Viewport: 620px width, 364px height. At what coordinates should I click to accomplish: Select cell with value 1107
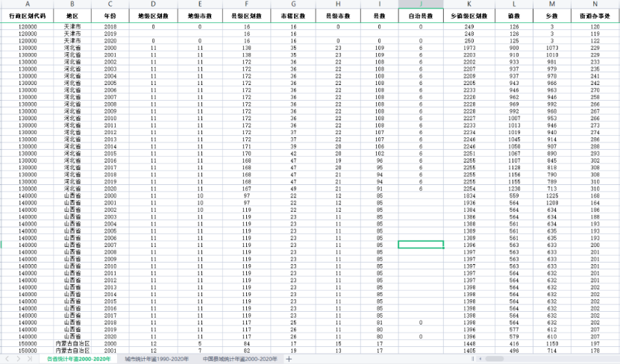pos(514,160)
